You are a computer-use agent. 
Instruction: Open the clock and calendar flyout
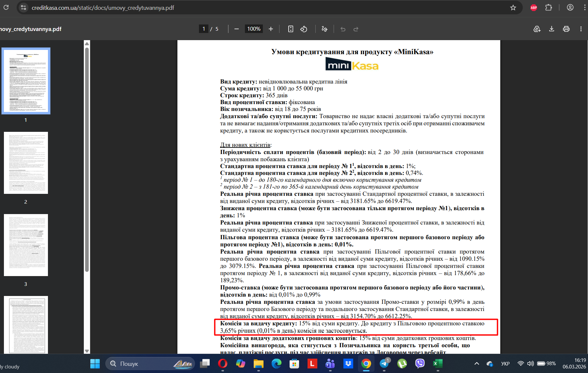pyautogui.click(x=574, y=364)
